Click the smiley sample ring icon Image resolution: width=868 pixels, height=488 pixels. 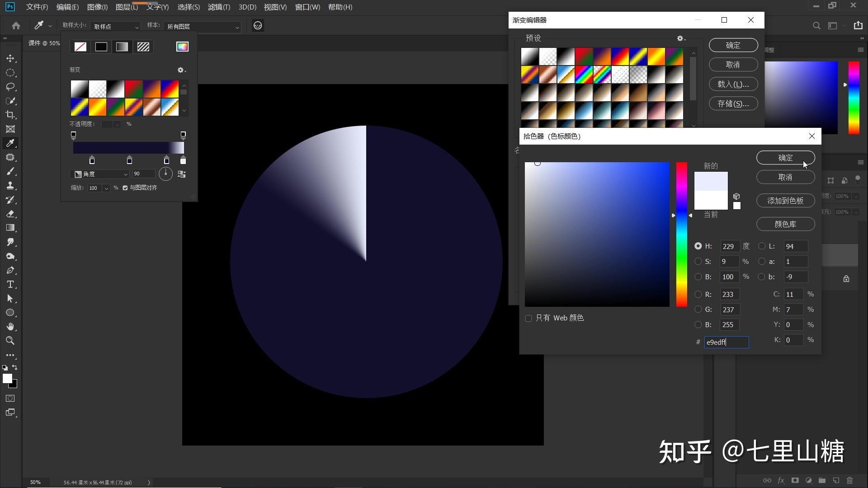pyautogui.click(x=258, y=26)
